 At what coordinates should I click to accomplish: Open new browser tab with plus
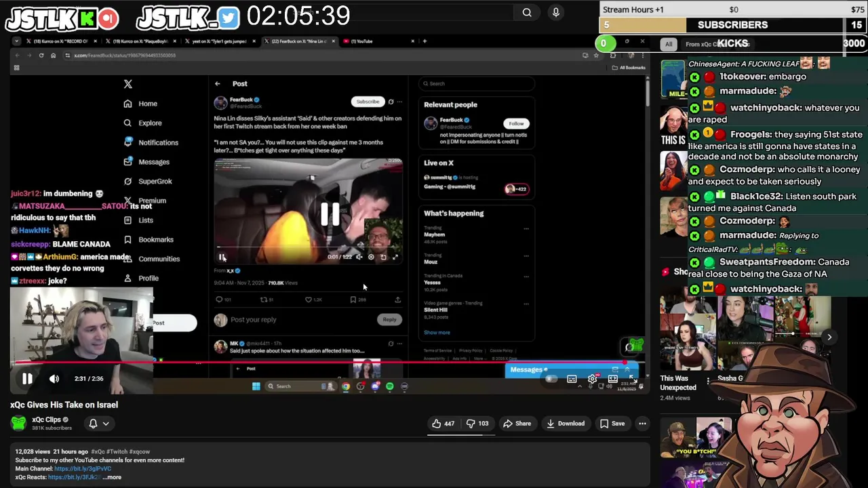tap(425, 41)
